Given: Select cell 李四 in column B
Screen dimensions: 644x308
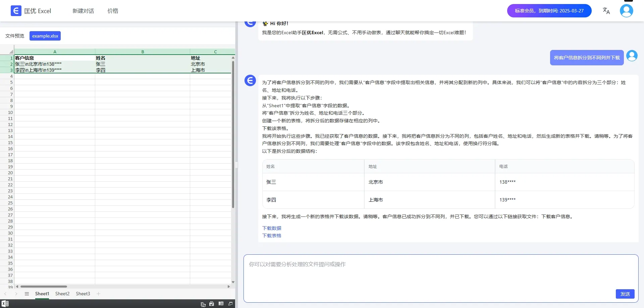Looking at the screenshot, I should 143,70.
